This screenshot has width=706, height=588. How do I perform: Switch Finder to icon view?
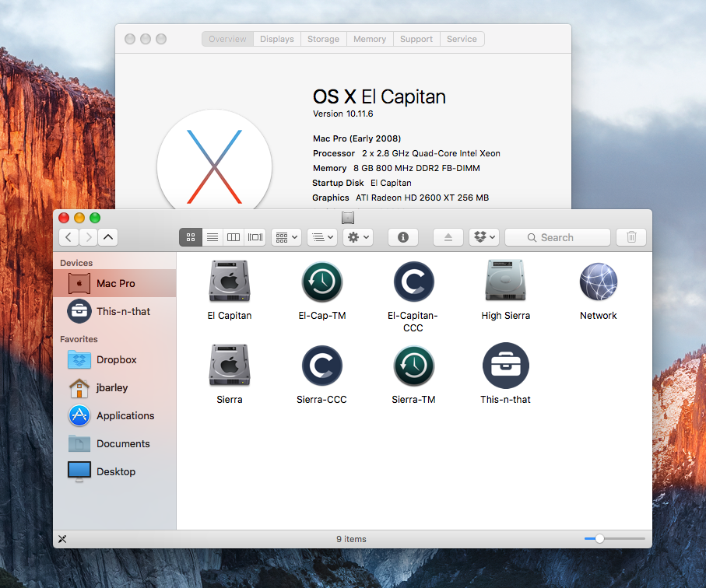tap(191, 237)
